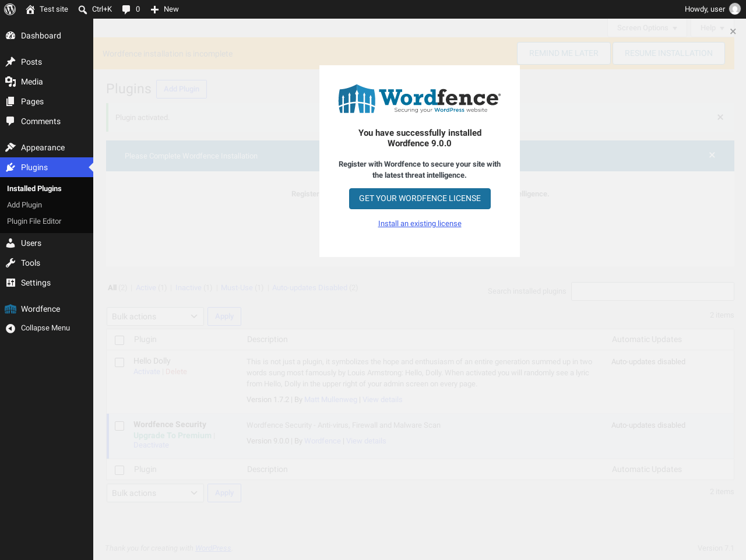
Task: Click Install an existing license link
Action: [x=420, y=224]
